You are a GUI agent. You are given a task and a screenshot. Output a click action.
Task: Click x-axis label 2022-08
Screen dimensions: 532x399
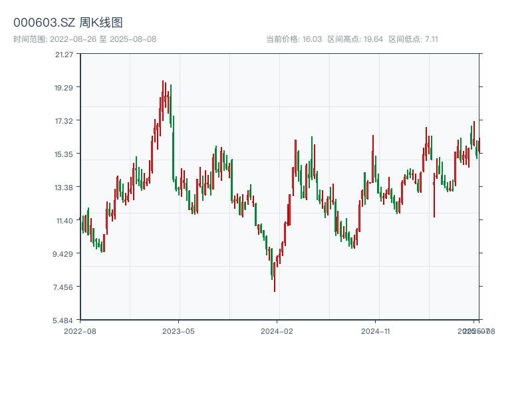coord(80,331)
